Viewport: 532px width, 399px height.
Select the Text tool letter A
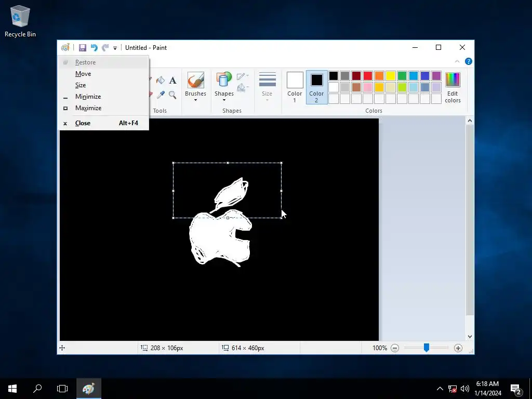point(172,81)
